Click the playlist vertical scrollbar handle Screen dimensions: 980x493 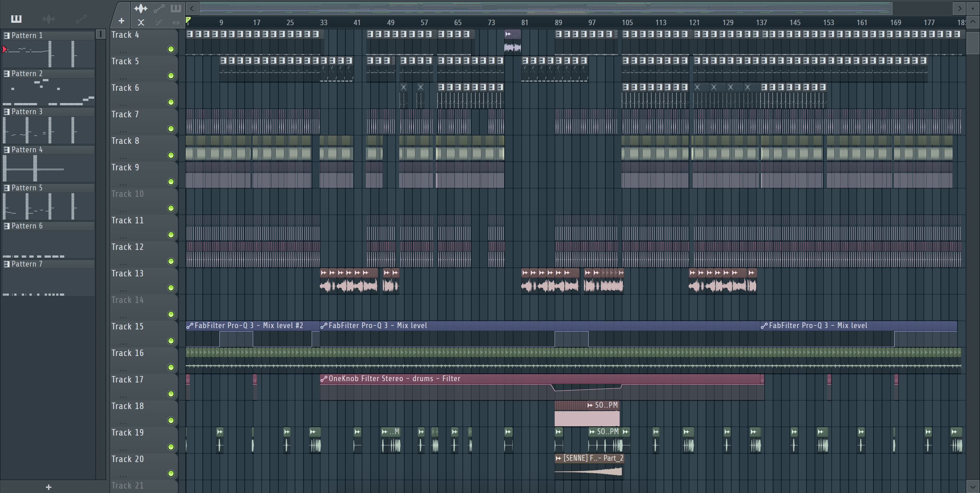[x=973, y=43]
